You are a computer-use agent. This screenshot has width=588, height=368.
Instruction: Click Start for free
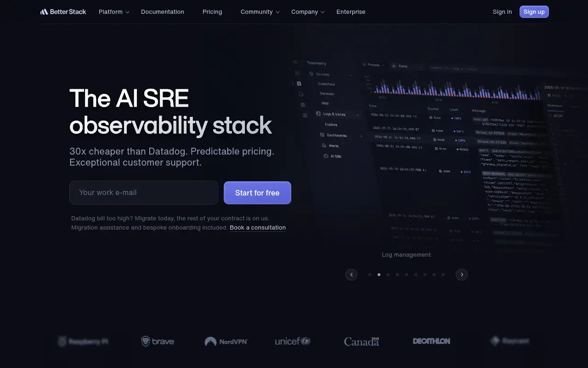pyautogui.click(x=257, y=193)
